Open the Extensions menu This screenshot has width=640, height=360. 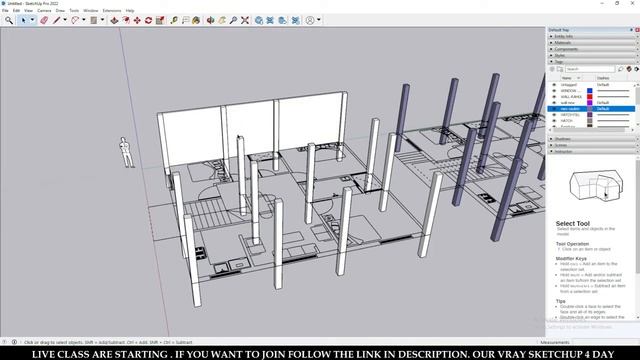coord(111,11)
